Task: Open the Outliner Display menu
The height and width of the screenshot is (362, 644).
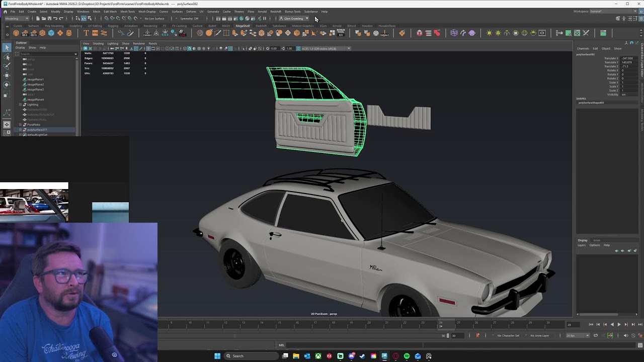Action: 20,48
